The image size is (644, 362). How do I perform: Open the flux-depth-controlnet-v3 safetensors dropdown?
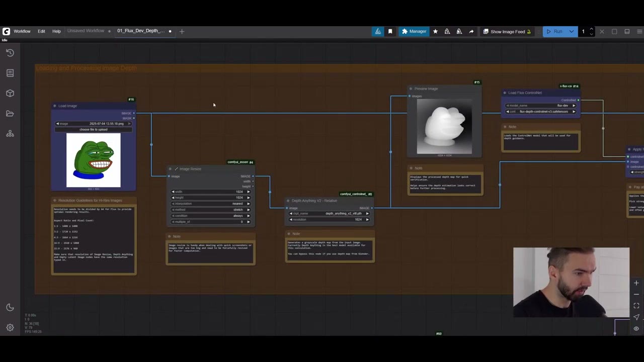(541, 112)
